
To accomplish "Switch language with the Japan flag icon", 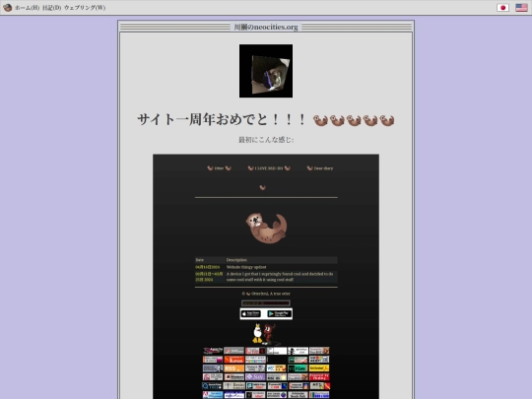I will 502,8.
